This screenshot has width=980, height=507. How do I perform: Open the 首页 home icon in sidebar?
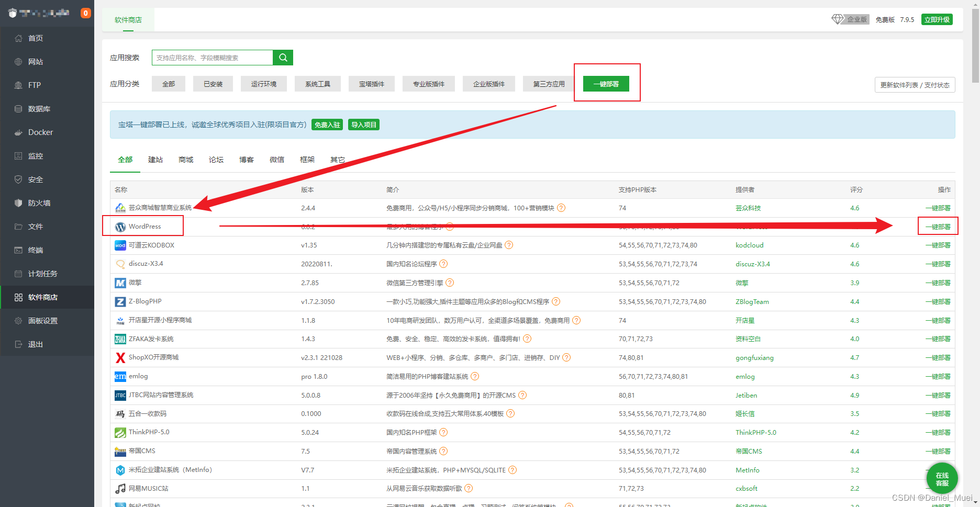18,38
